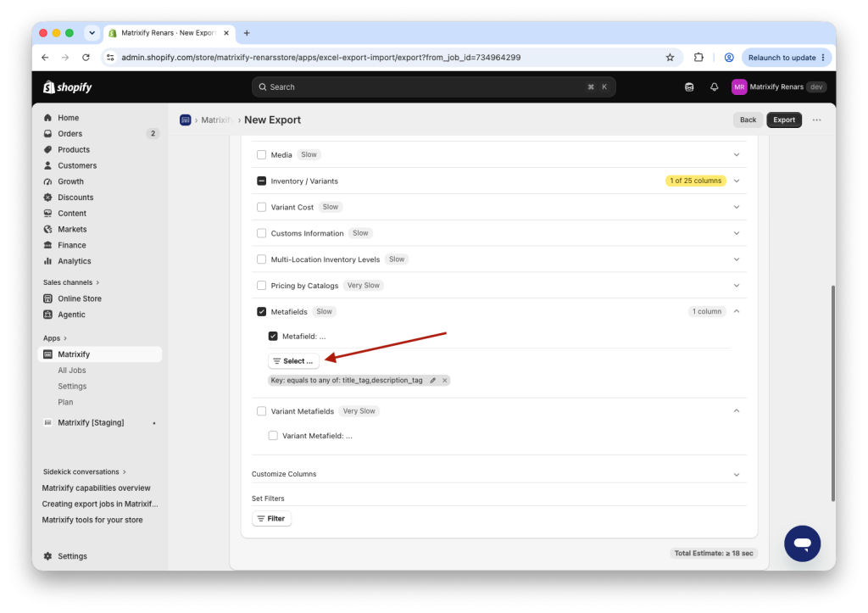Image resolution: width=868 pixels, height=613 pixels.
Task: Expand the Apps heading
Action: tap(55, 338)
